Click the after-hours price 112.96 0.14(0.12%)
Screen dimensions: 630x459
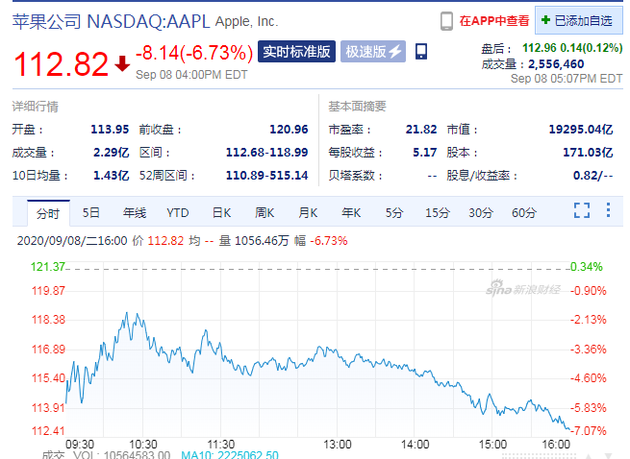[572, 48]
